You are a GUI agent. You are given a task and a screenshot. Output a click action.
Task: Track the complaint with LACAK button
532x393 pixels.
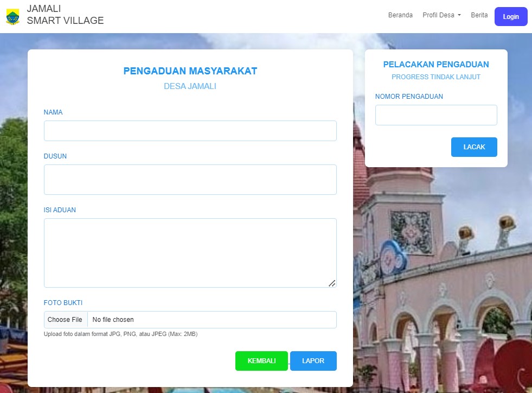(474, 147)
